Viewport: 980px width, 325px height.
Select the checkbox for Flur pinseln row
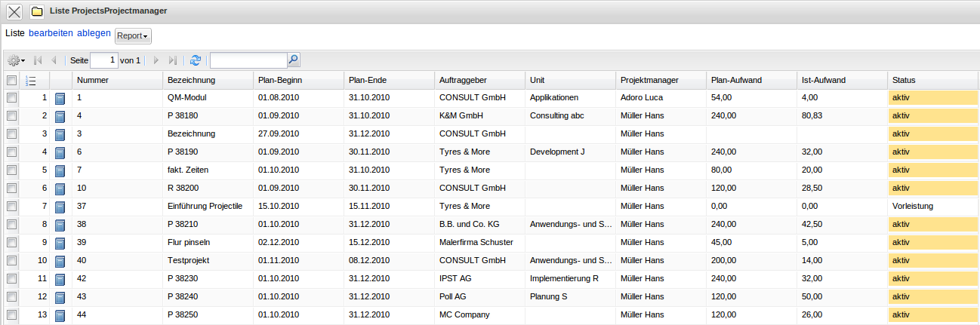click(11, 243)
